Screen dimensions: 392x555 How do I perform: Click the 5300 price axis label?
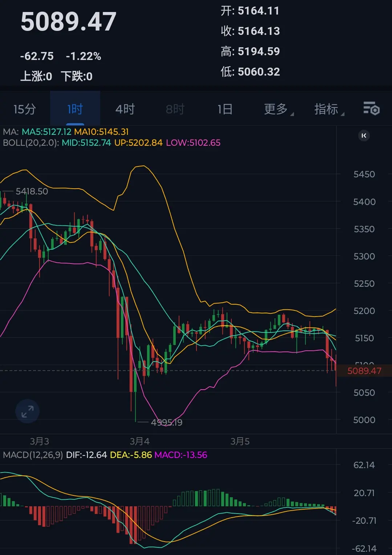click(x=364, y=256)
